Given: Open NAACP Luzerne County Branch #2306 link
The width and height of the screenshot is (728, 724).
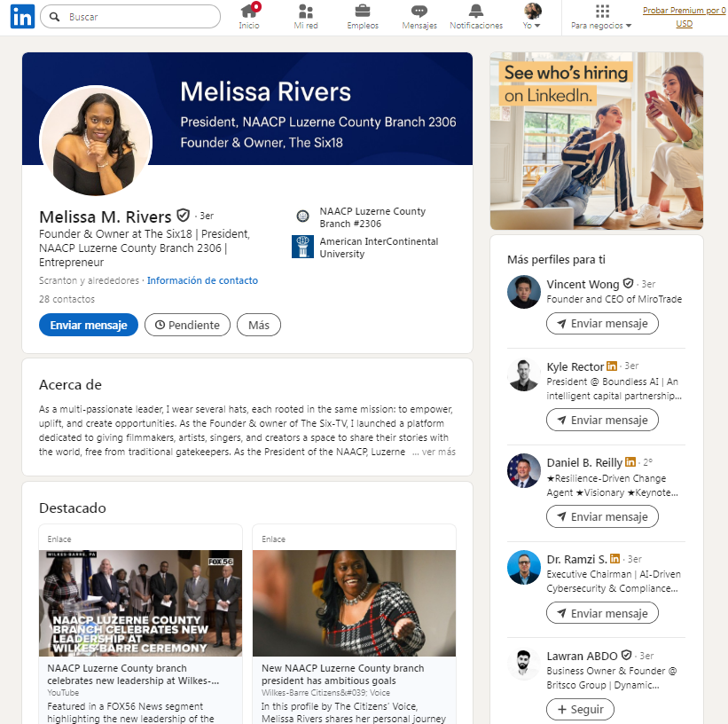Looking at the screenshot, I should [x=372, y=217].
